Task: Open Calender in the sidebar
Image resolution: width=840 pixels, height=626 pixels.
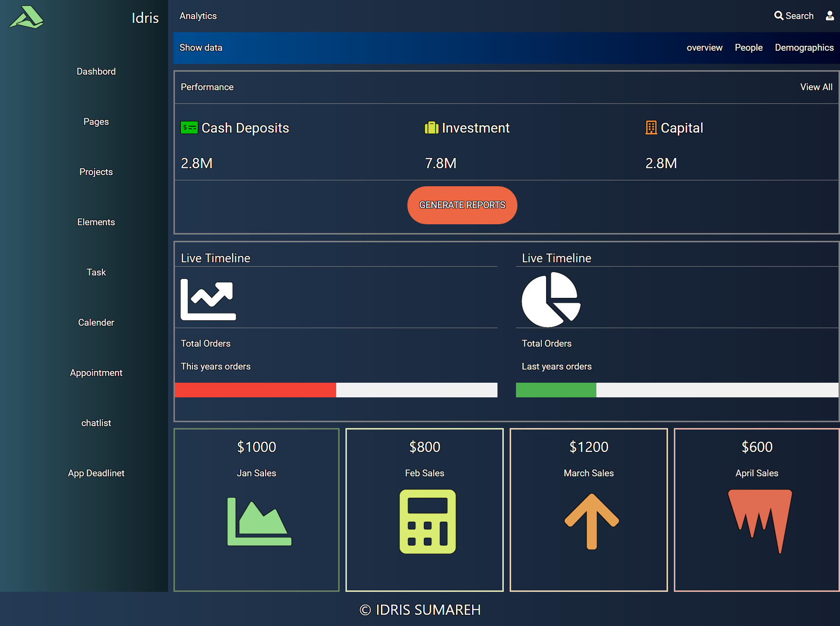Action: click(96, 322)
